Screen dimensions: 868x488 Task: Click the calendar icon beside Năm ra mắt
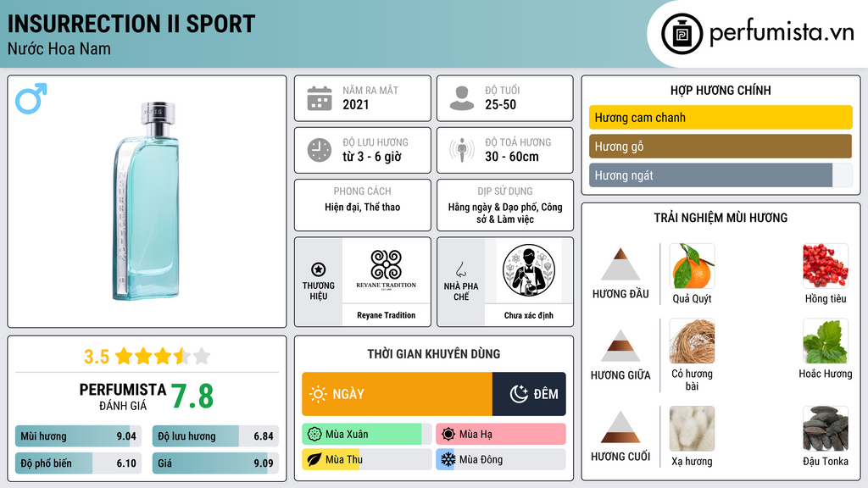click(x=320, y=98)
